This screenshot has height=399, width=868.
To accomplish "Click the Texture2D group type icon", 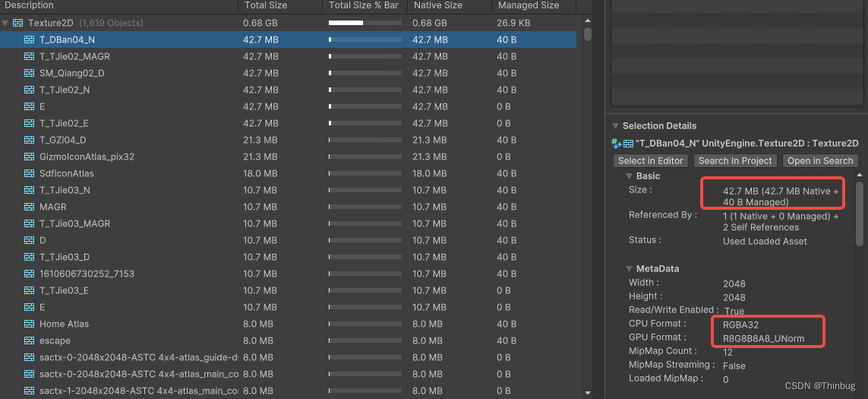I will click(17, 24).
